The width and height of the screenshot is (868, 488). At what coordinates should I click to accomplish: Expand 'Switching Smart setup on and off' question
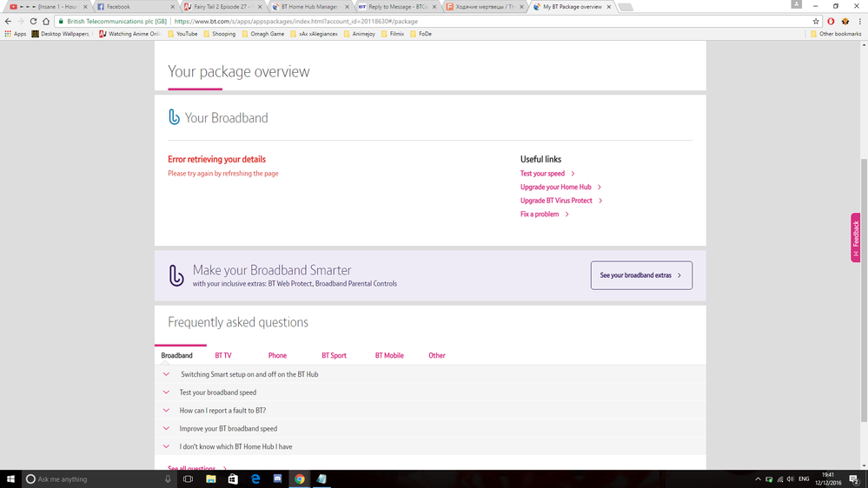tap(430, 374)
